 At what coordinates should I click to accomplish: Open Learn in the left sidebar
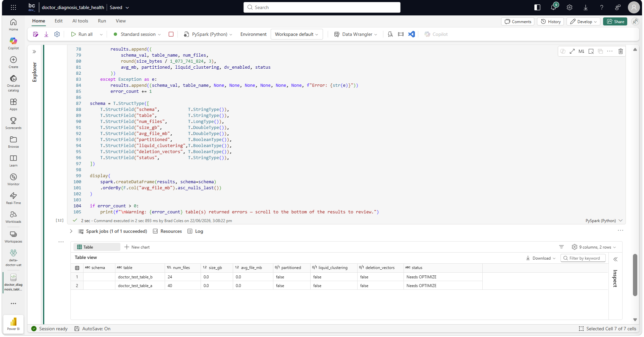click(x=13, y=160)
